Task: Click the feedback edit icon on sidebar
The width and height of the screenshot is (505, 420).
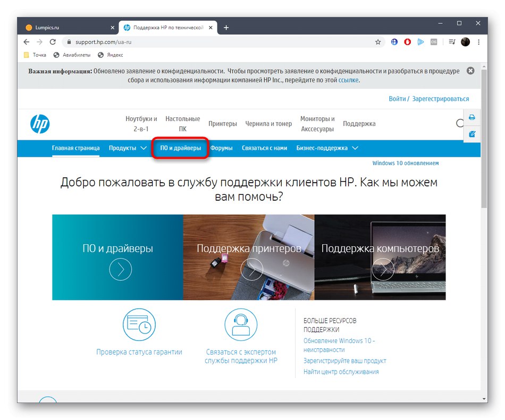Action: [x=472, y=134]
